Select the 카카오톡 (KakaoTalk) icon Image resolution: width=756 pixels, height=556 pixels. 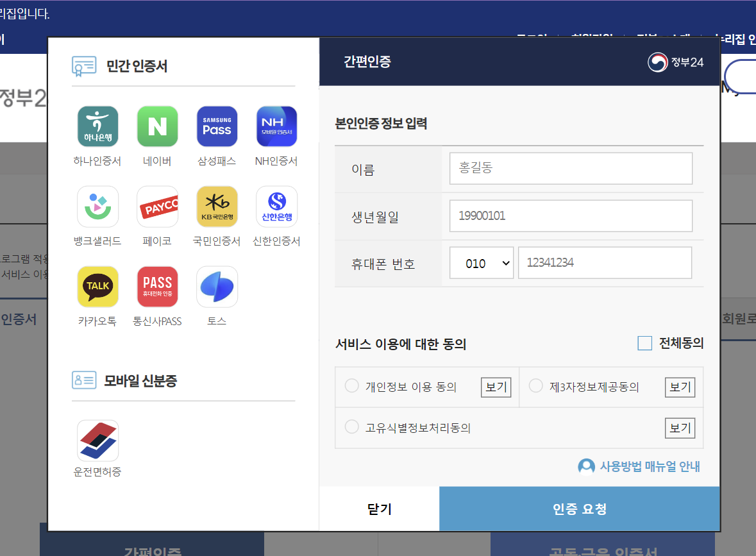[98, 287]
